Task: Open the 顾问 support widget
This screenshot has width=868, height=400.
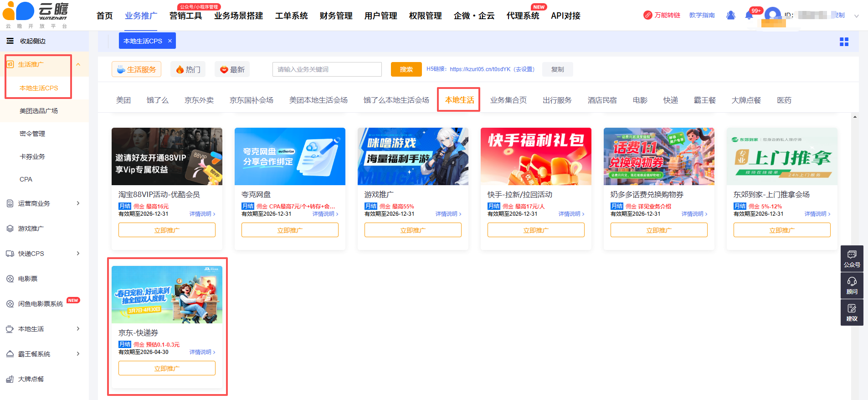Action: tap(852, 286)
